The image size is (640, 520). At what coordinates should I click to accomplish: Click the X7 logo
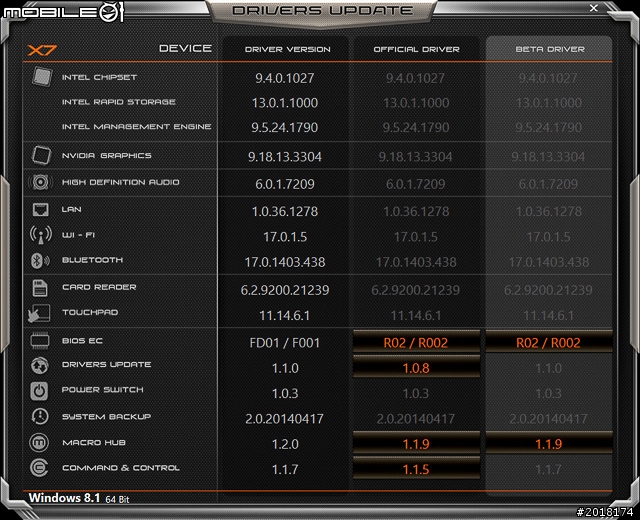(42, 50)
